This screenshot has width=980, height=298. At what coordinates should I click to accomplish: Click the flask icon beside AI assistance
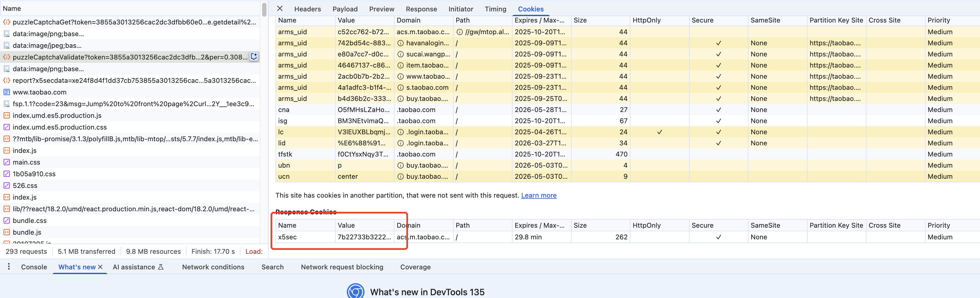(161, 267)
